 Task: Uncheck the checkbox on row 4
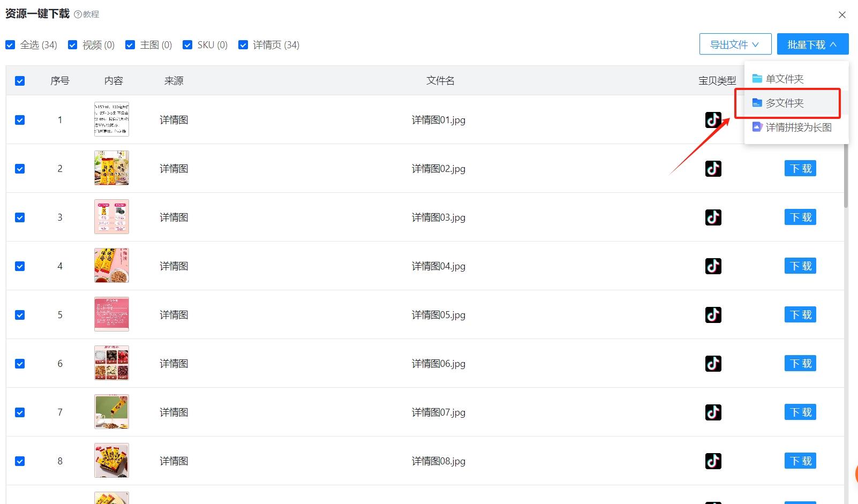20,266
